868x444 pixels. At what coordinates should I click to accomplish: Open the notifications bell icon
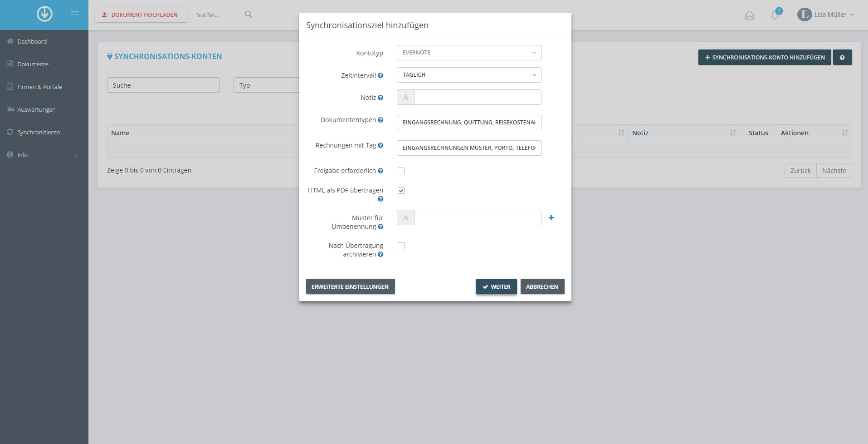775,15
